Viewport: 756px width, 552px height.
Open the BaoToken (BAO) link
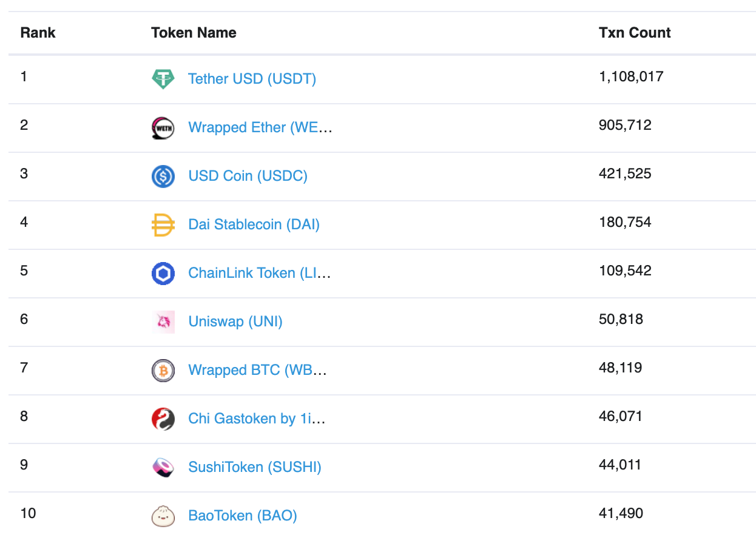tap(243, 516)
